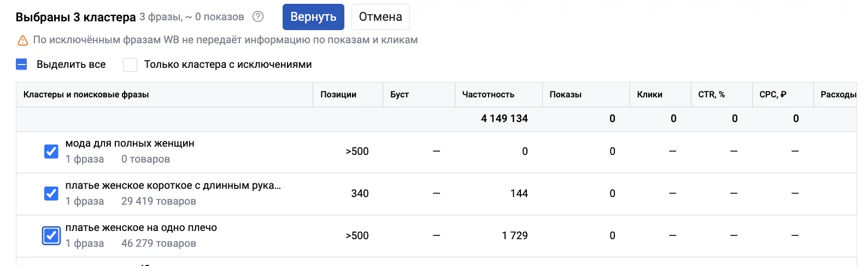Enable 'Только кластера с исключениями' checkbox
This screenshot has width=868, height=266.
pyautogui.click(x=130, y=65)
